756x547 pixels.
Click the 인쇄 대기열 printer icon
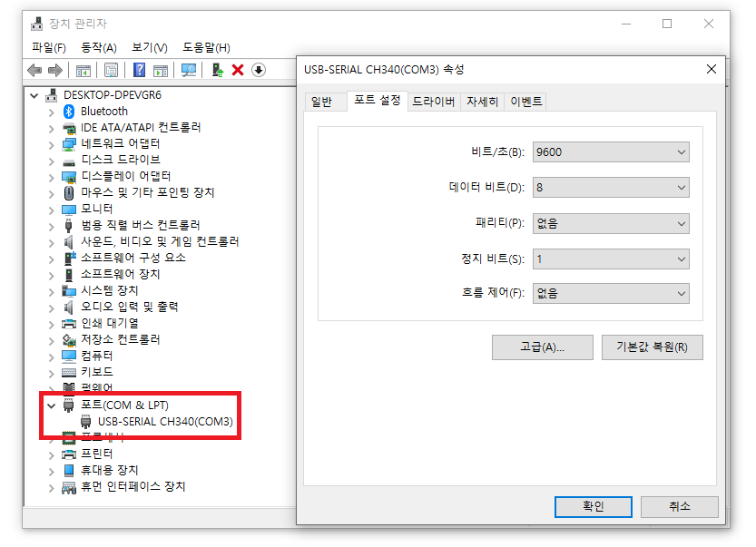pos(69,323)
